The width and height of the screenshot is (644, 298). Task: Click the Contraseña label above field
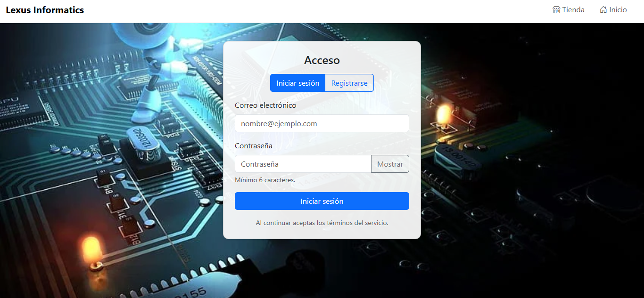(x=254, y=146)
